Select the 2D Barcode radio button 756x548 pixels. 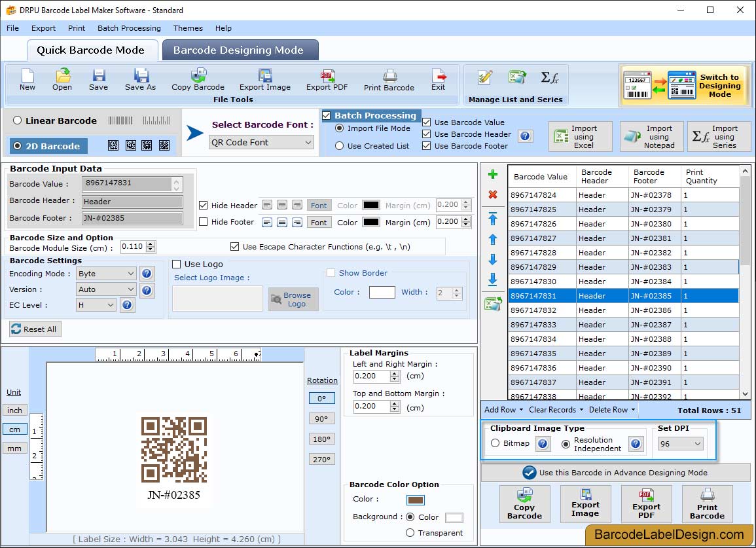(18, 146)
